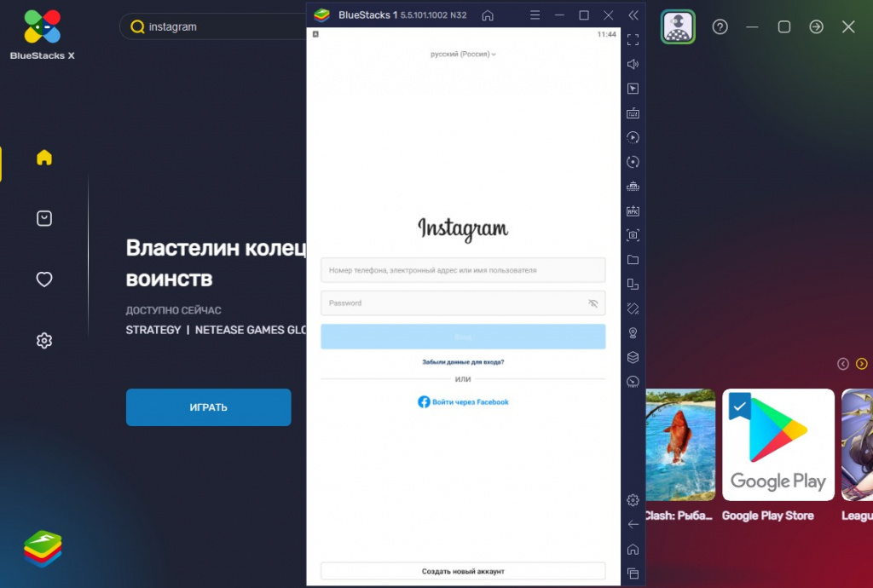873x588 pixels.
Task: Open the install APK icon
Action: pos(633,210)
